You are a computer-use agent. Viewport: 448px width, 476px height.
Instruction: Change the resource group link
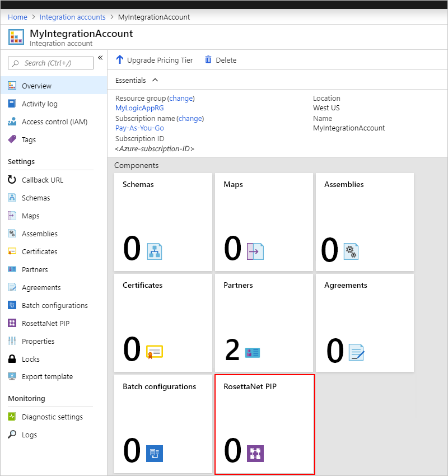(x=181, y=98)
